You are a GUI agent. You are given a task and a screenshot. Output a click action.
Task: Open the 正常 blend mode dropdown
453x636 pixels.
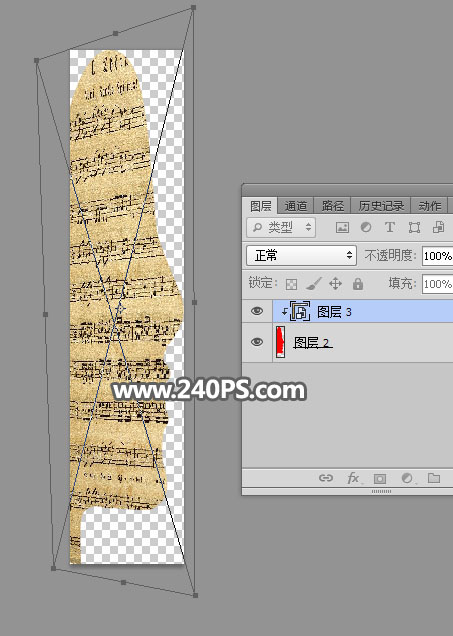[x=301, y=256]
